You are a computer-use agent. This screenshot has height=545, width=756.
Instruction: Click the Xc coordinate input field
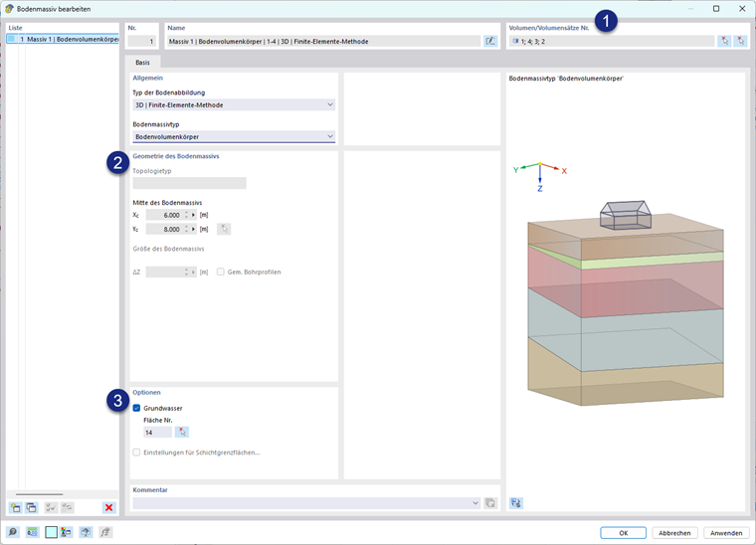[164, 215]
